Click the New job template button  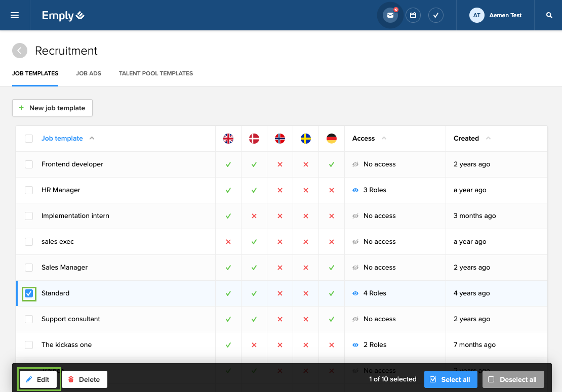click(x=52, y=108)
